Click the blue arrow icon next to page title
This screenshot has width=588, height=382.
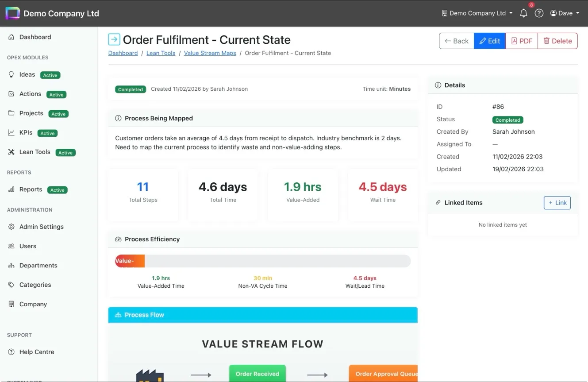(114, 39)
